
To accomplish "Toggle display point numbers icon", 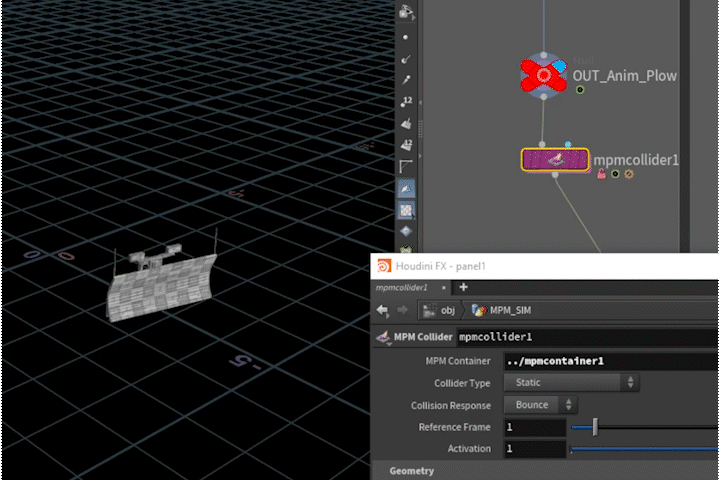I will pos(406,102).
